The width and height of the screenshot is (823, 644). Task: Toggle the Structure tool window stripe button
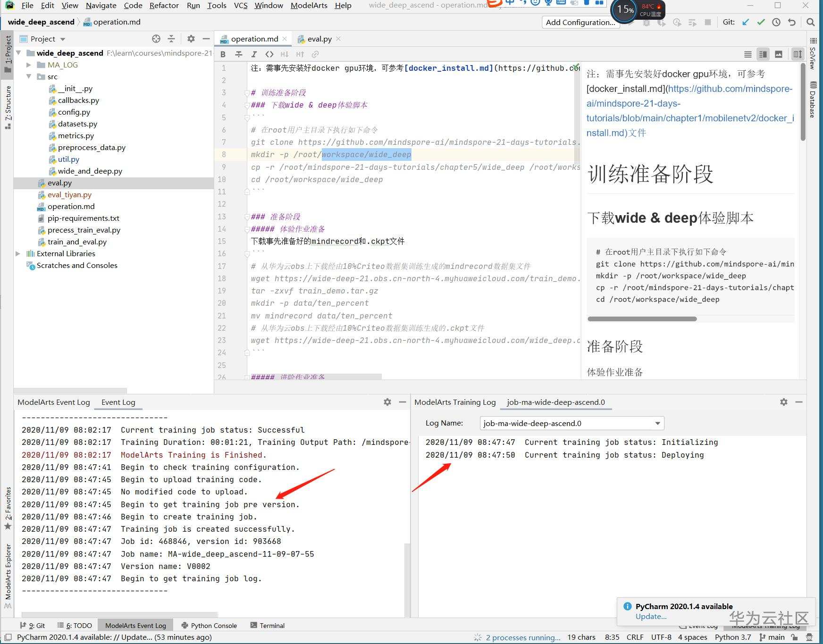pyautogui.click(x=8, y=107)
